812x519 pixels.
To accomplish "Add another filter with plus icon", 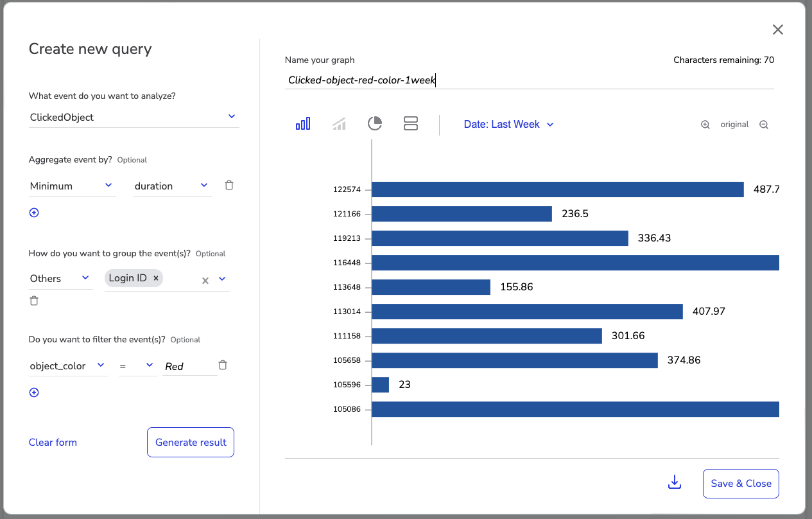I will [x=34, y=392].
